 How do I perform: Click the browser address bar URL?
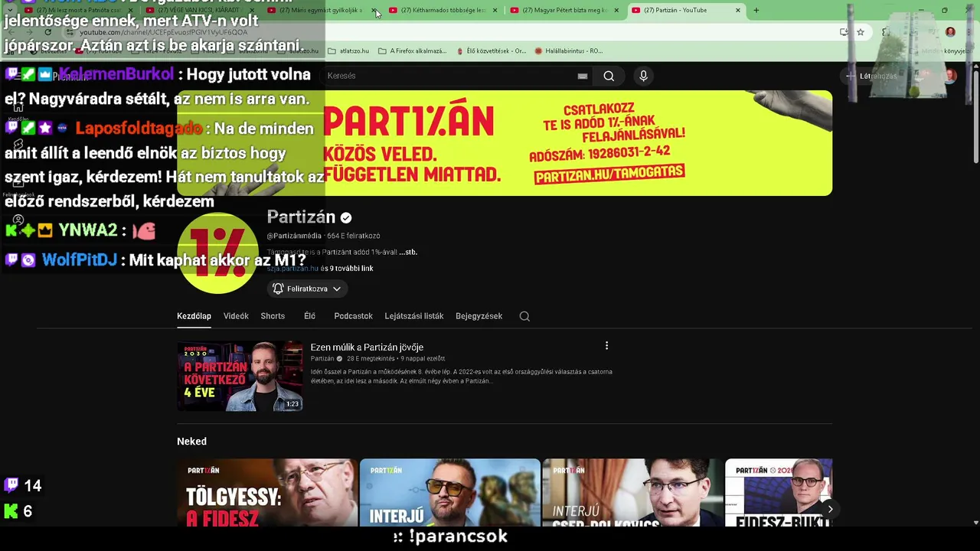164,32
